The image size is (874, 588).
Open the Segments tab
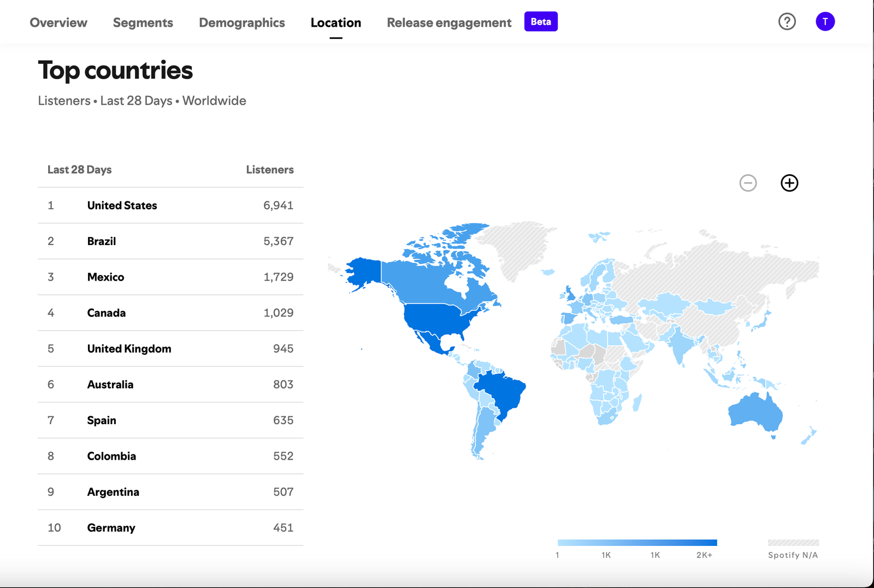click(x=143, y=23)
